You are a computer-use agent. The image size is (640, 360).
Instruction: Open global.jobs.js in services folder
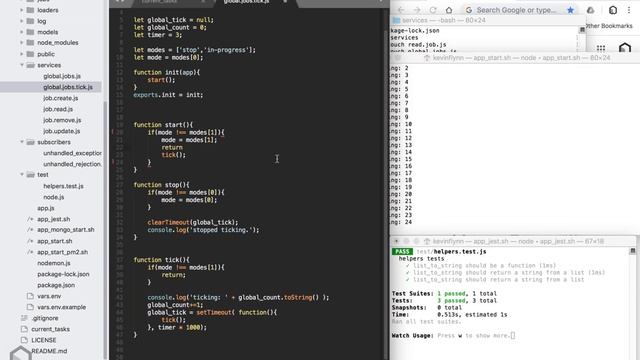click(x=62, y=76)
